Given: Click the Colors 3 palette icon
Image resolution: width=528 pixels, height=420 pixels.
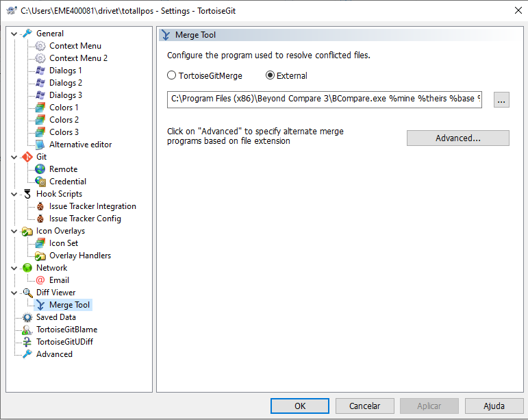Looking at the screenshot, I should (40, 132).
